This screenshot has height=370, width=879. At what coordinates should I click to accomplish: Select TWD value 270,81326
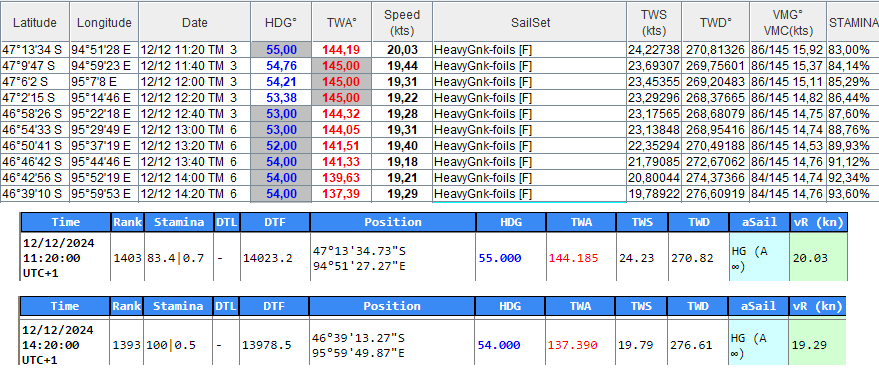pos(715,50)
